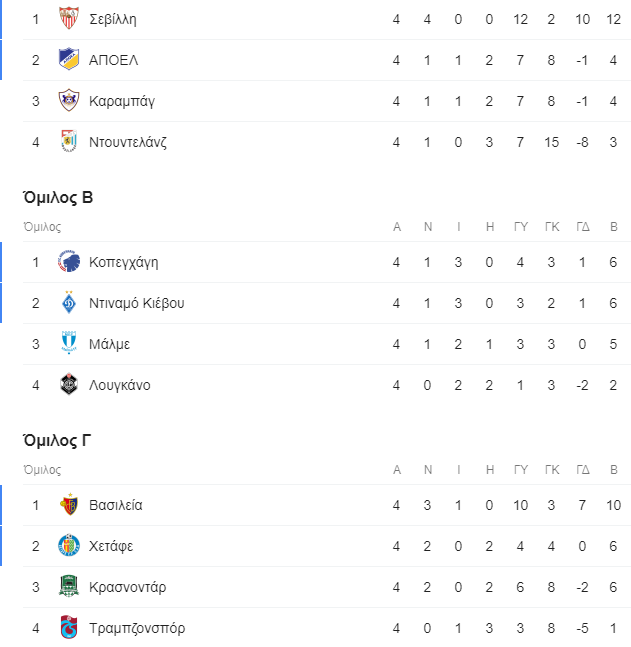Click the Trabzonspor (Τραμπζονσπόρ) crest icon
Screen dimensions: 631x647
click(x=69, y=628)
